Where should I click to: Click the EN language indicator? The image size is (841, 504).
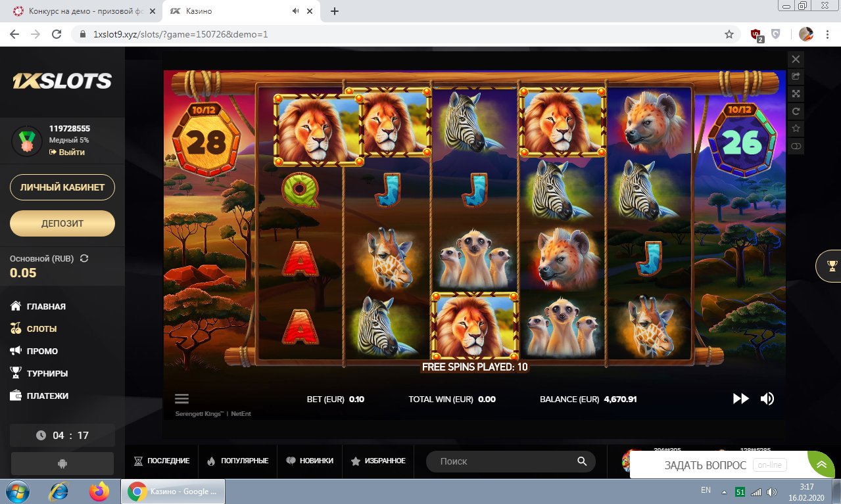click(706, 490)
